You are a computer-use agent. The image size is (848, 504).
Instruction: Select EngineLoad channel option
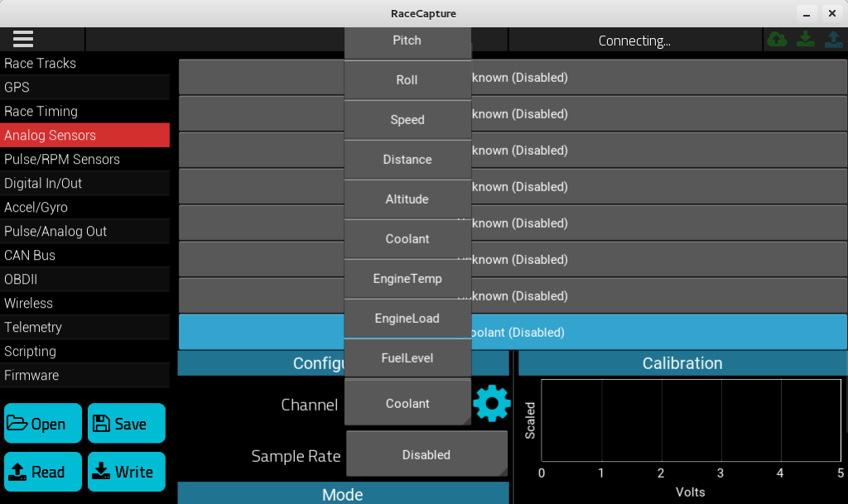407,318
